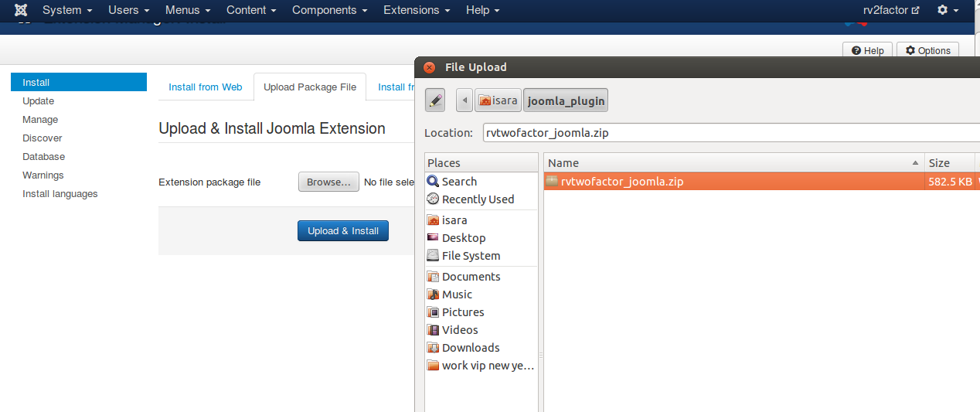Open the rv2factor site link
980x412 pixels.
[x=891, y=10]
